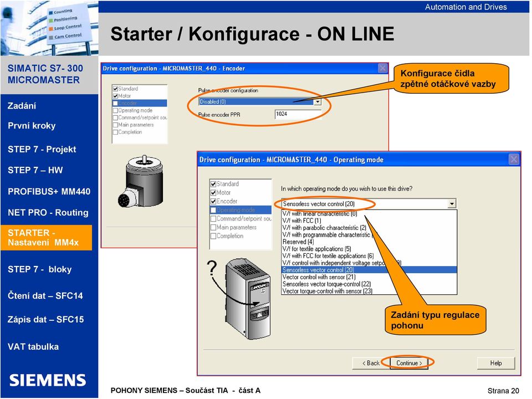Go to NET PRO - Routing section
The image size is (532, 399).
point(48,213)
